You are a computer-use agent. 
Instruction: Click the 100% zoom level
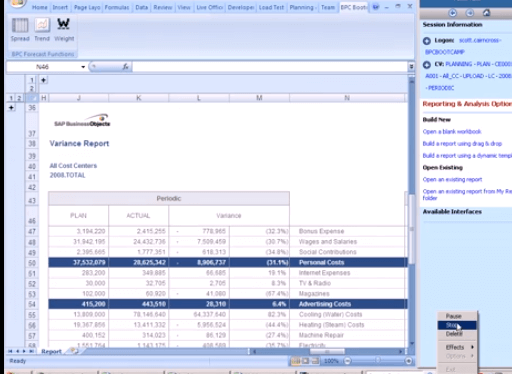331,361
